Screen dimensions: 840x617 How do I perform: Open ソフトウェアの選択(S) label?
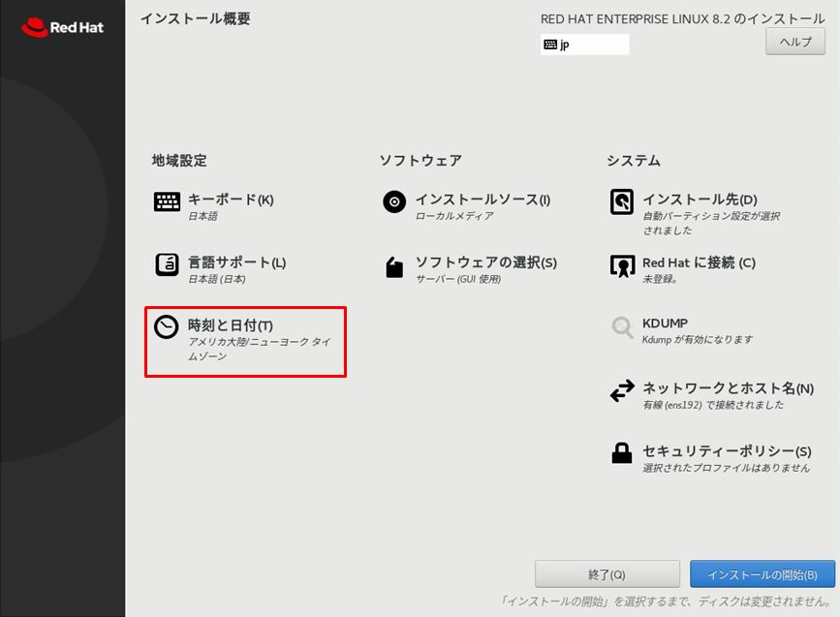[486, 262]
